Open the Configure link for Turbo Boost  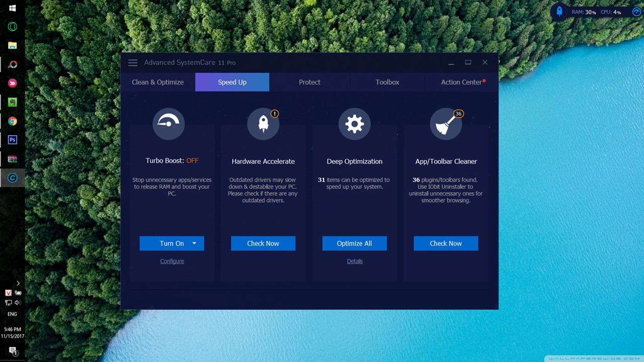[172, 261]
